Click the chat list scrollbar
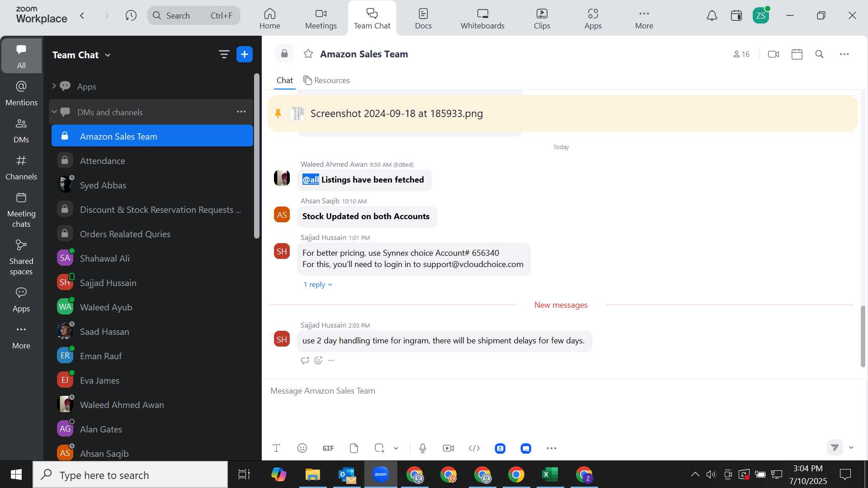 (257, 156)
